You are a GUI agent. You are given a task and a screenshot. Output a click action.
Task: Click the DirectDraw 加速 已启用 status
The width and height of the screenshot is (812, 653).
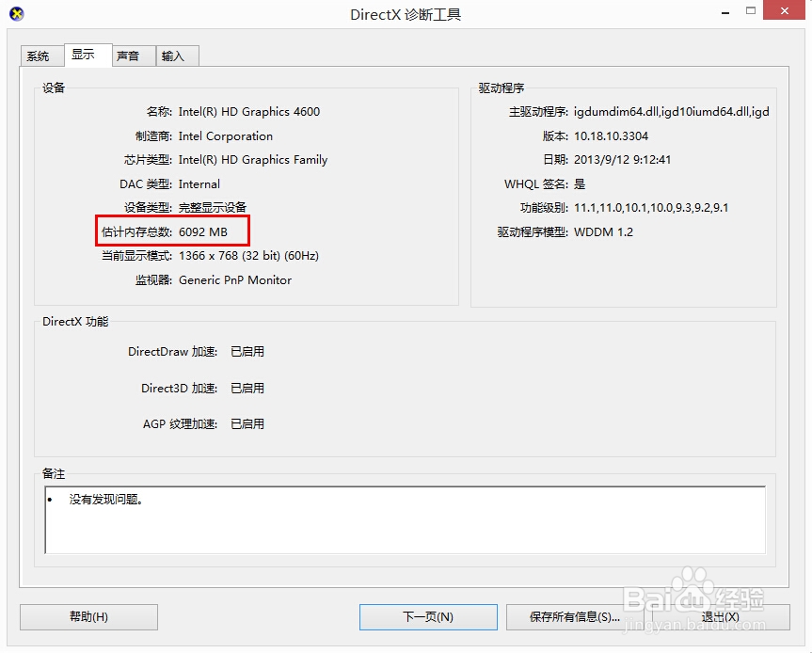click(x=247, y=352)
